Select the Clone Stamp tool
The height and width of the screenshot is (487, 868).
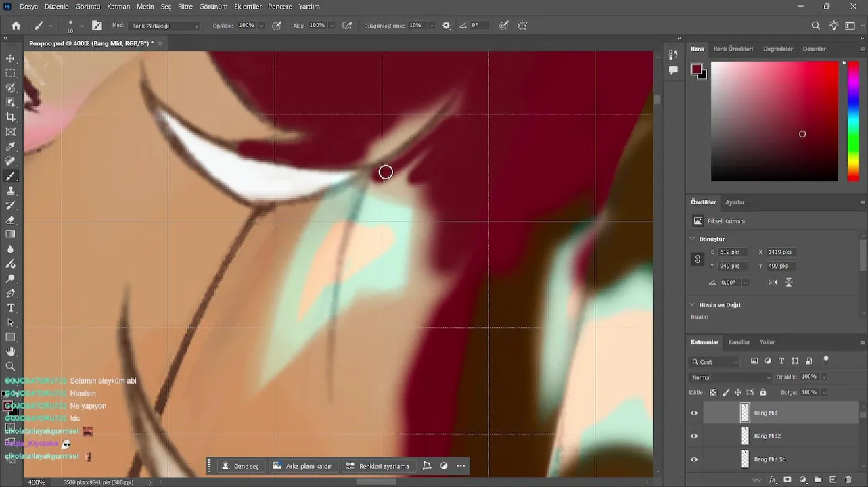[x=10, y=191]
